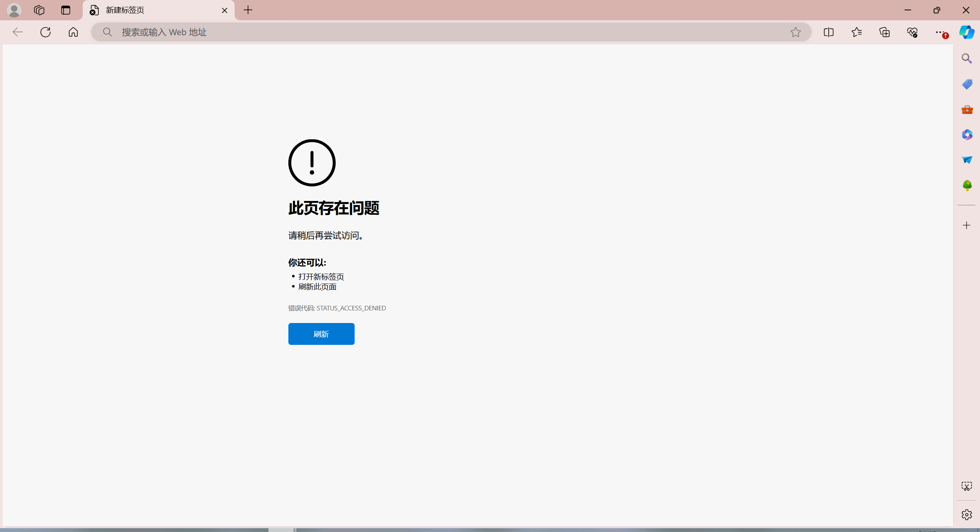Open sidebar Microsoft 365 icon
This screenshot has height=532, width=980.
click(967, 135)
